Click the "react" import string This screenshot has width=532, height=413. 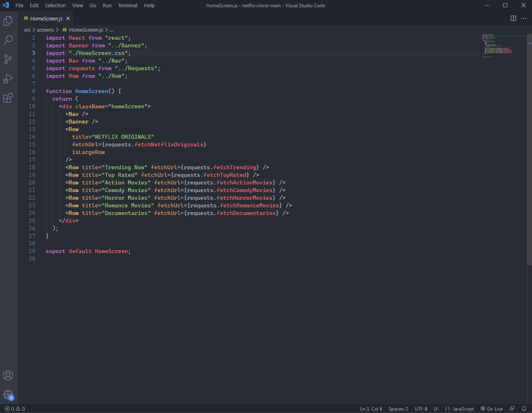pyautogui.click(x=116, y=38)
